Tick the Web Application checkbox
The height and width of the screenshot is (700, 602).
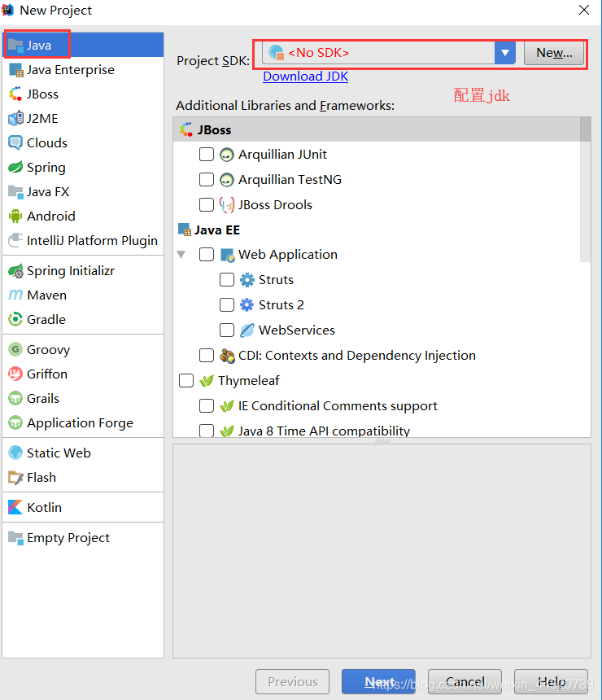[206, 255]
